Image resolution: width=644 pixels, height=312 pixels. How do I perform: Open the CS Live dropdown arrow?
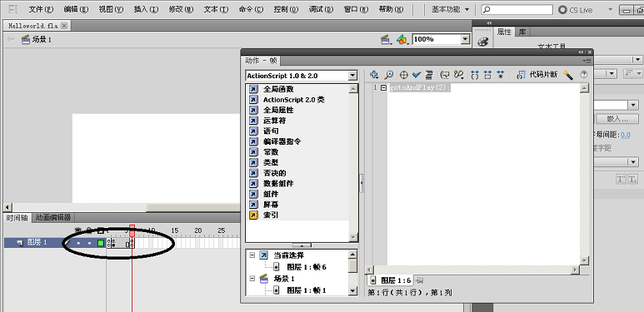(x=611, y=9)
